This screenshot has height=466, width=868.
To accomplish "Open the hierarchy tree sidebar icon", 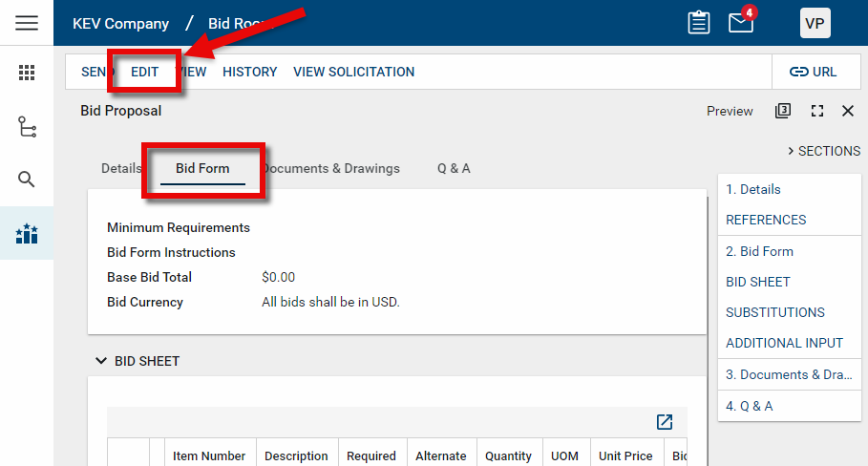I will (x=27, y=126).
